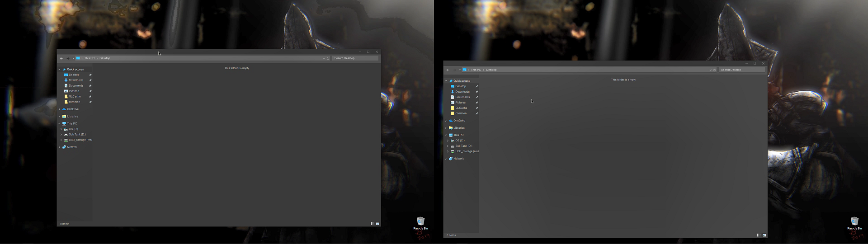
Task: Open GLCache folder in left-monitor Explorer sidebar
Action: (x=75, y=96)
